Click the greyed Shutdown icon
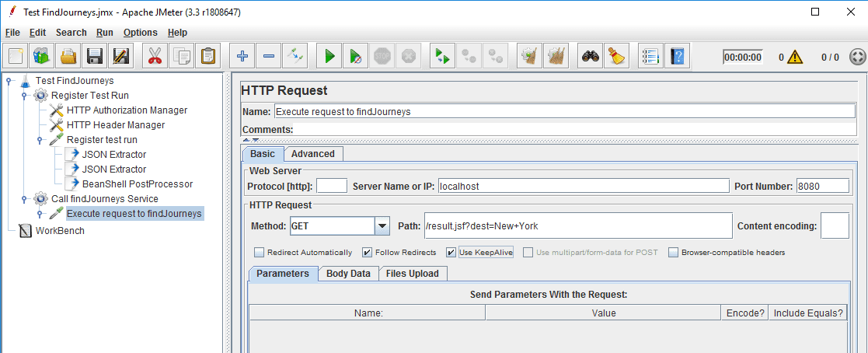Screen dimensions: 868x353 click(x=409, y=56)
